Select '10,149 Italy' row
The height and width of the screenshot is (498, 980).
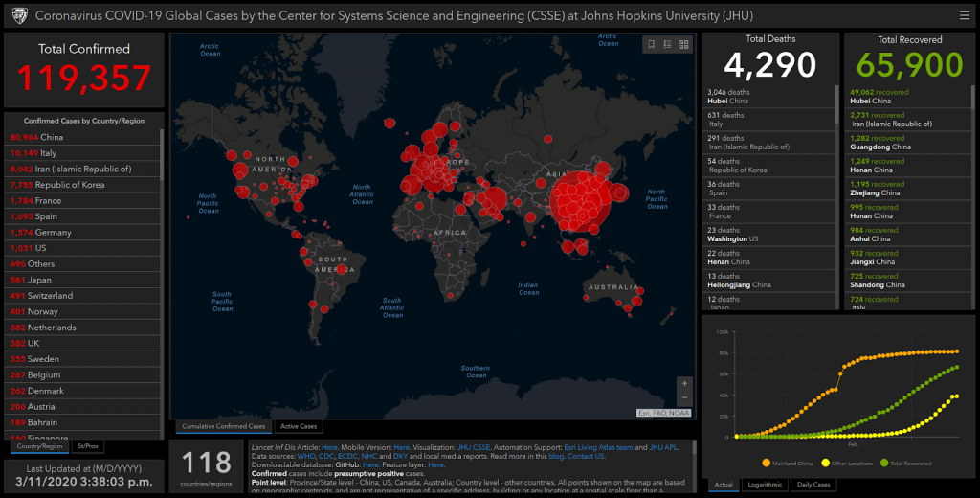pyautogui.click(x=82, y=152)
